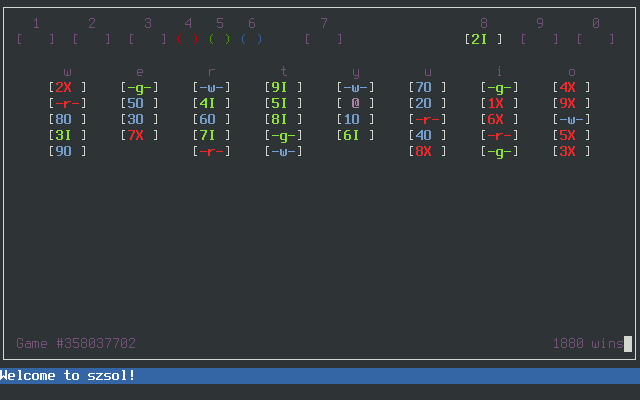The height and width of the screenshot is (400, 640).
Task: Click the Game #358037702 text
Action: [76, 343]
